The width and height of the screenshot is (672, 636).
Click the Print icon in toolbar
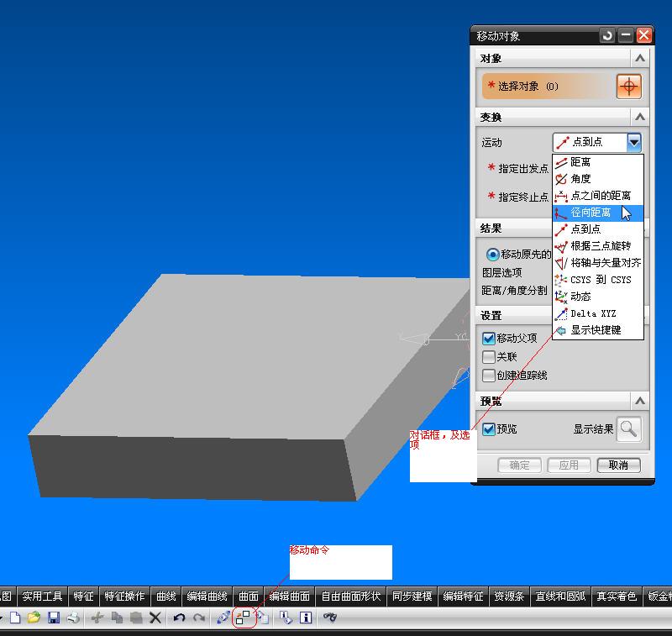pos(74,618)
